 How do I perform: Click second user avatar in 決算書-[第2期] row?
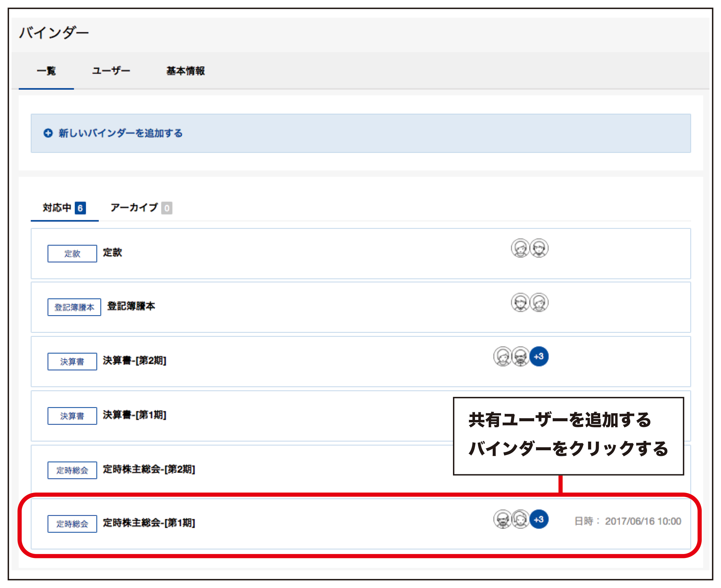click(x=520, y=357)
